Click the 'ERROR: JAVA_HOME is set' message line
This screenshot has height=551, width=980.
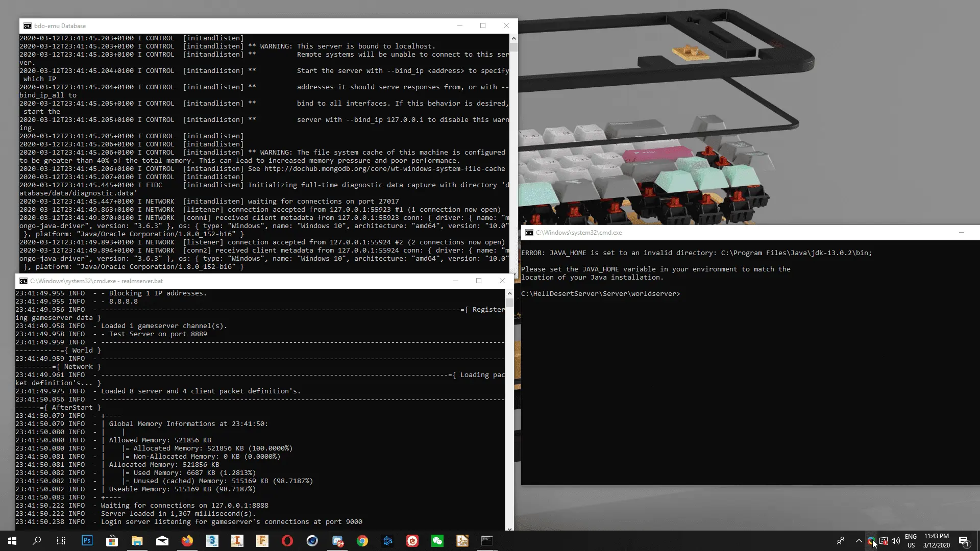696,253
